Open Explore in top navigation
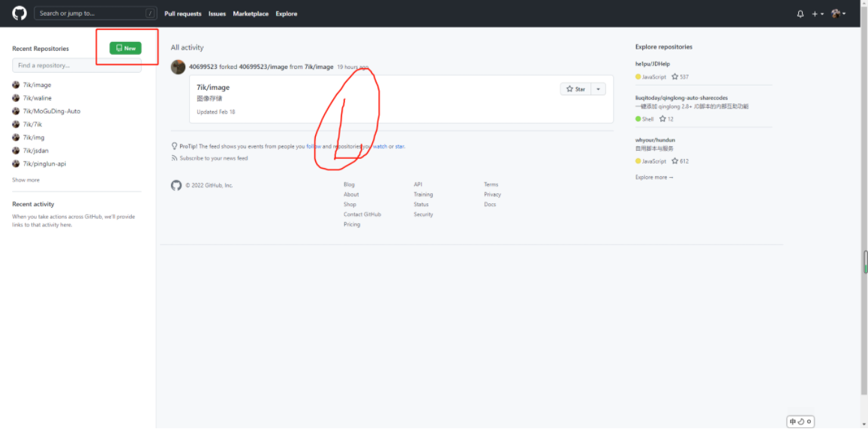 [x=286, y=13]
